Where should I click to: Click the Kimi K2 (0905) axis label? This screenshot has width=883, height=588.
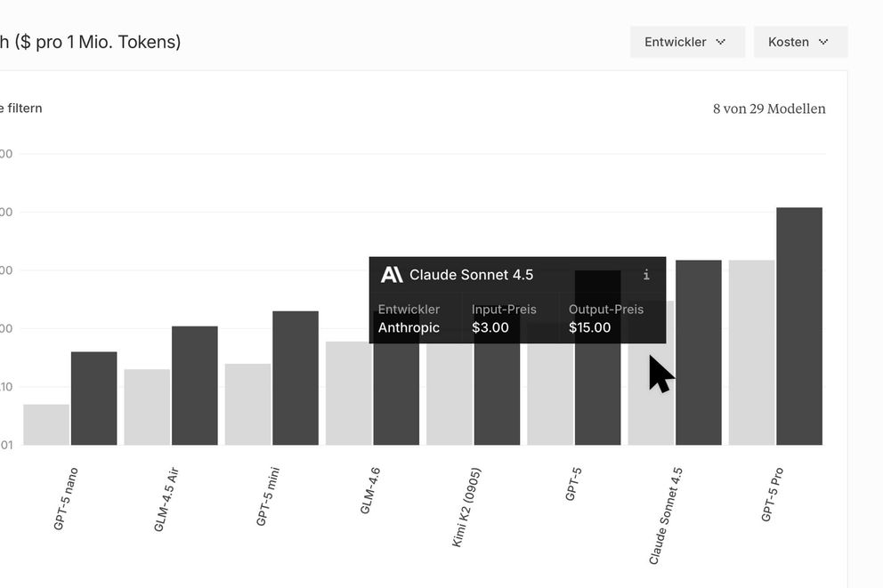pos(466,506)
